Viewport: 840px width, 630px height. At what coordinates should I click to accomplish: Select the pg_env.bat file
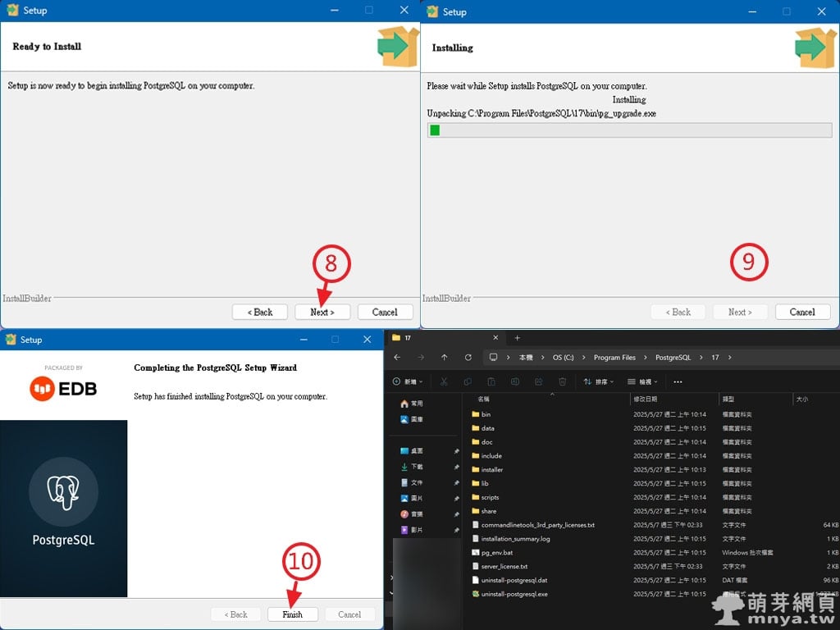click(x=496, y=553)
